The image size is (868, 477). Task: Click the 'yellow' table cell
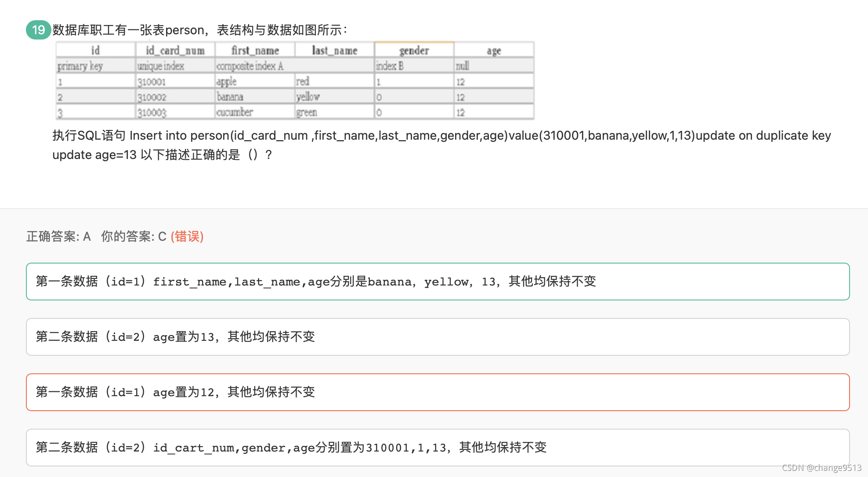point(335,97)
